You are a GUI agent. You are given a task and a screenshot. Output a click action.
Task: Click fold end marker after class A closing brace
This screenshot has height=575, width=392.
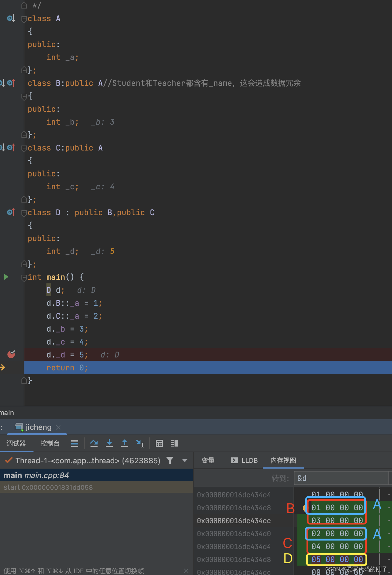click(x=24, y=70)
